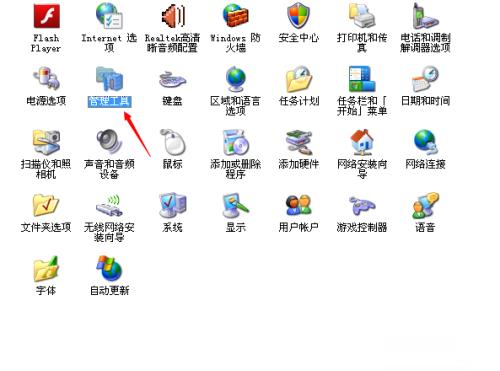Select Realtek高清晰音频配置 speaker icon
The height and width of the screenshot is (371, 500).
172,16
